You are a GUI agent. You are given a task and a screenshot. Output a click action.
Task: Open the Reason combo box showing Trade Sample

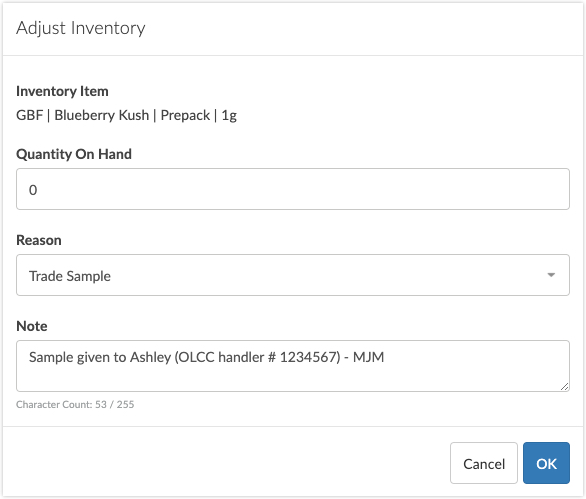click(x=293, y=275)
